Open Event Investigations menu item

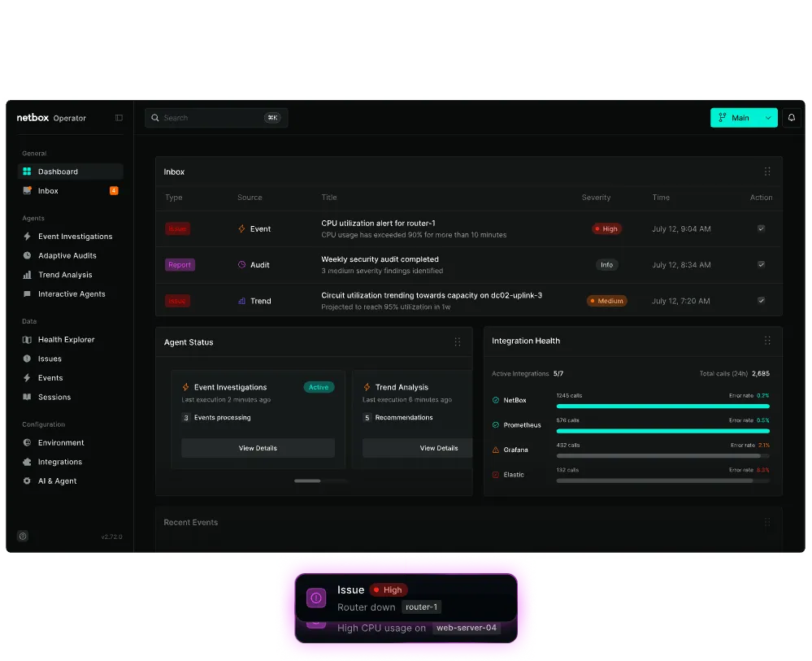click(71, 237)
